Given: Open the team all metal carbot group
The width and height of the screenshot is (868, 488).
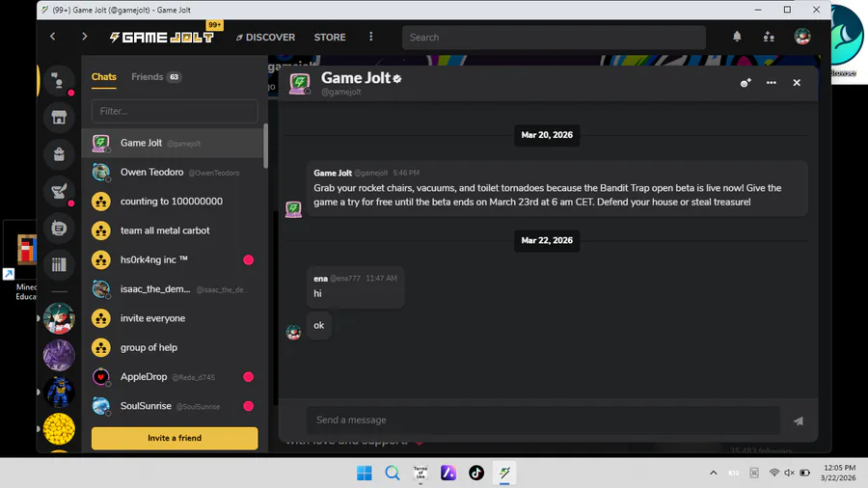Looking at the screenshot, I should point(173,230).
